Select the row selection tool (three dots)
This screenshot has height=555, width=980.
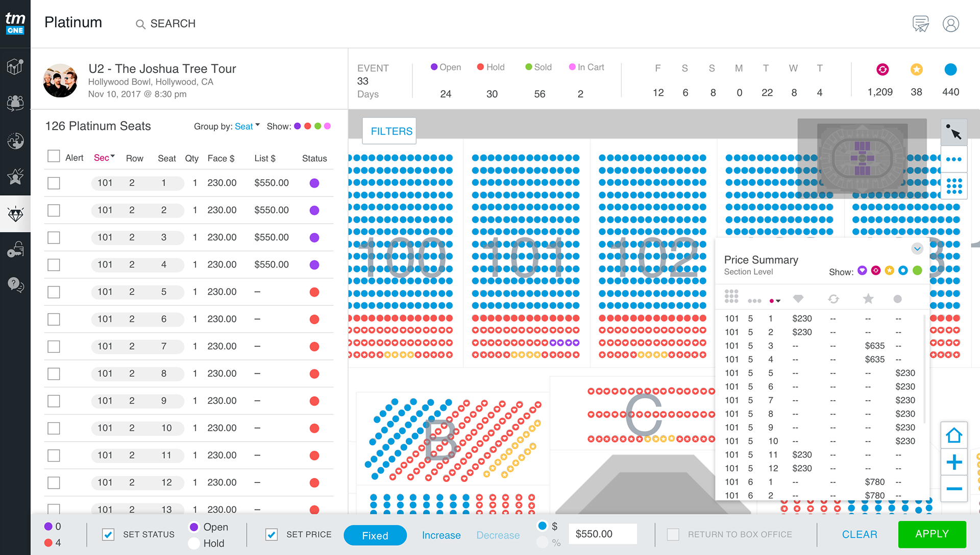(x=954, y=159)
